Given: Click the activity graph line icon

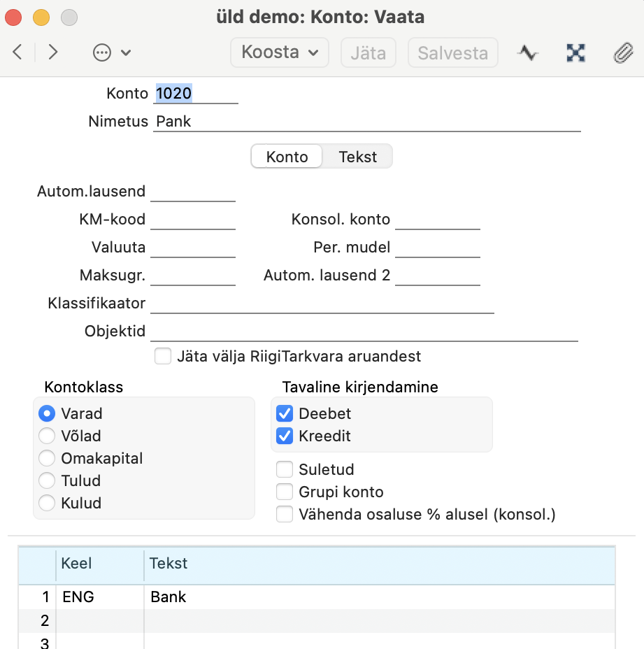Looking at the screenshot, I should pyautogui.click(x=528, y=52).
